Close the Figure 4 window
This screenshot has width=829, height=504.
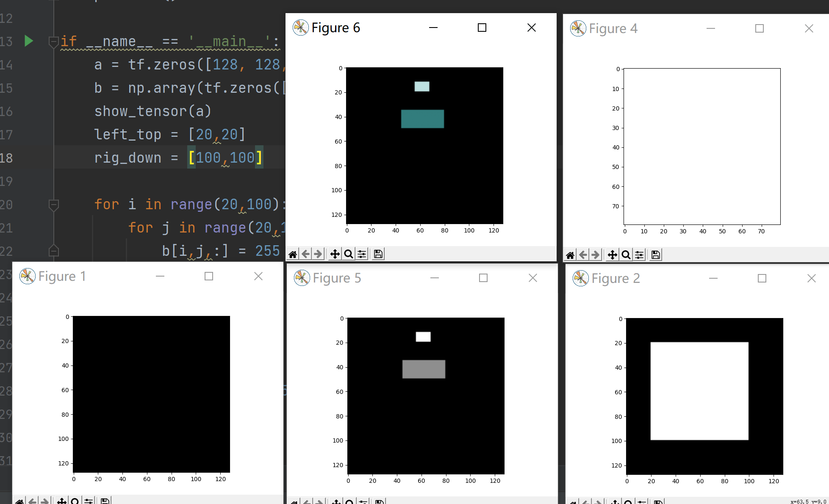pos(809,28)
